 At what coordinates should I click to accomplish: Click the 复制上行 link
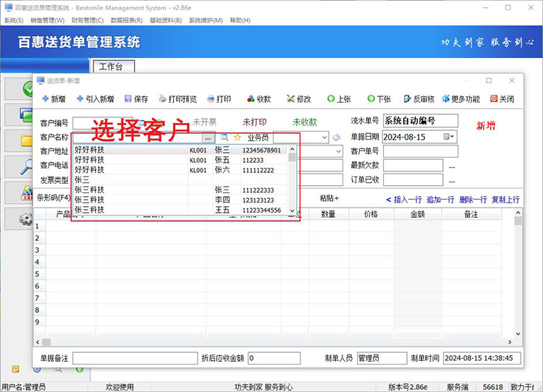coord(505,200)
